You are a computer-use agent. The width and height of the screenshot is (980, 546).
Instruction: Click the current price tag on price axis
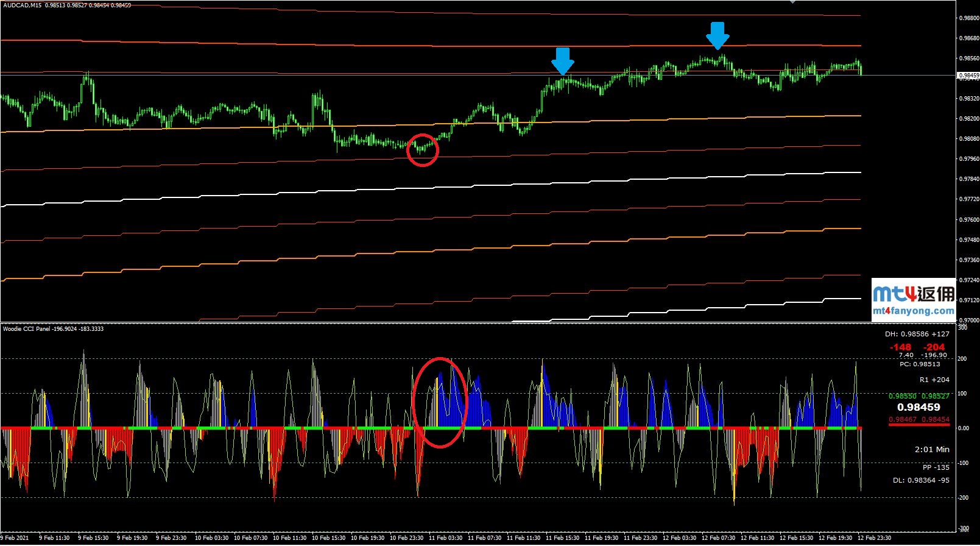coord(968,76)
